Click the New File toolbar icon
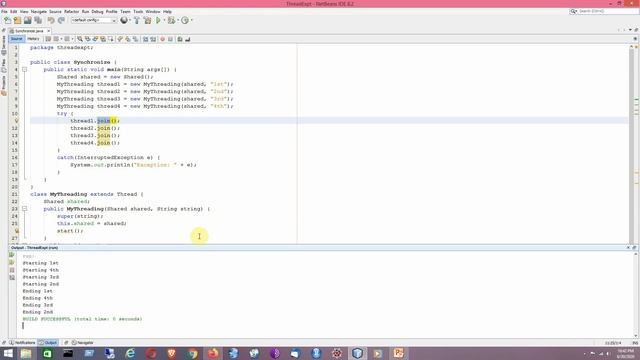 [x=7, y=20]
